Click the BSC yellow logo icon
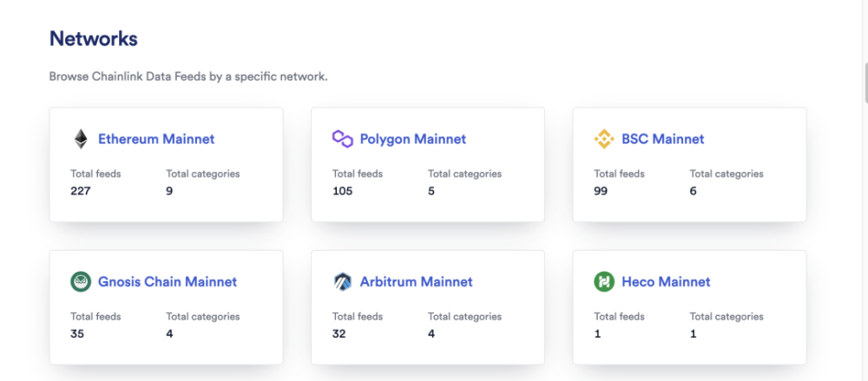Viewport: 868px width, 381px height. (x=604, y=139)
